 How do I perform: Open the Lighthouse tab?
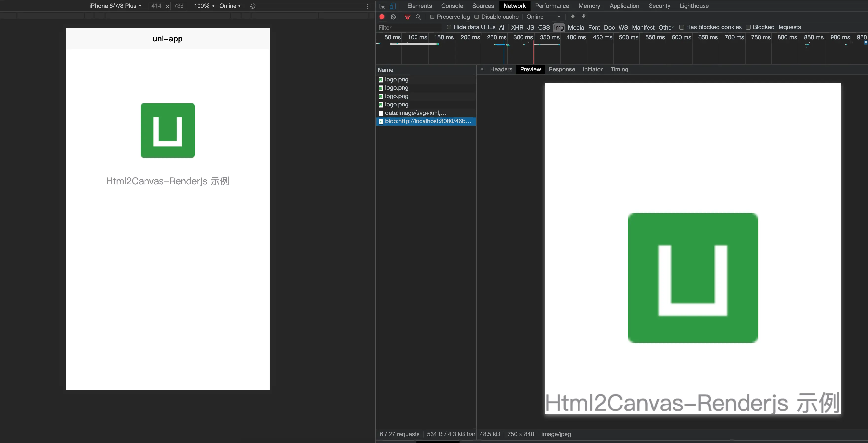coord(694,6)
